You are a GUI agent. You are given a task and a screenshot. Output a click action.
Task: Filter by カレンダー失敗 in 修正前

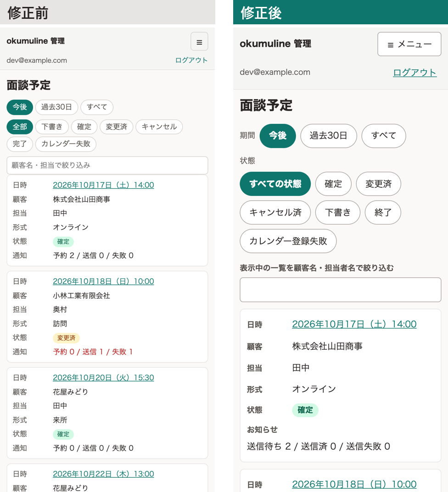[66, 144]
